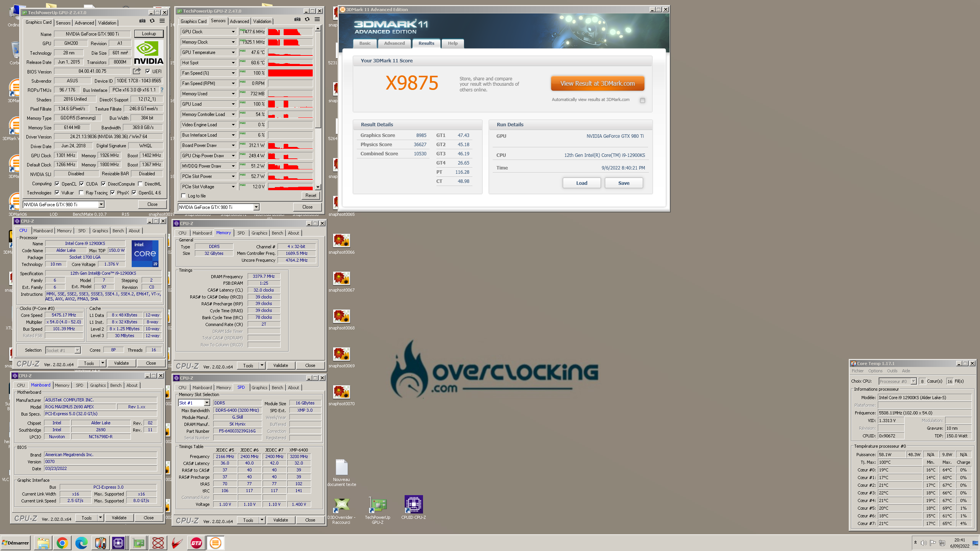Enable Log to file checkbox
Viewport: 980px width, 551px height.
click(x=184, y=196)
